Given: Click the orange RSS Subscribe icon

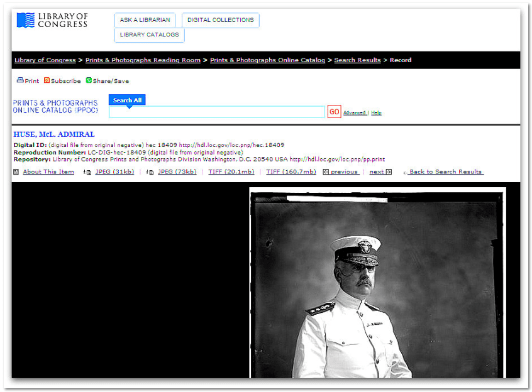Looking at the screenshot, I should 47,80.
